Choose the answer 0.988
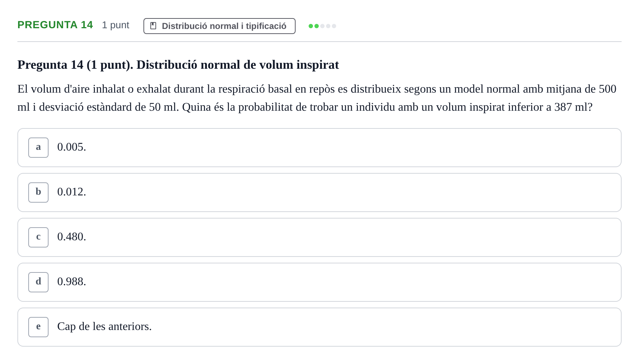This screenshot has height=364, width=639. (319, 282)
